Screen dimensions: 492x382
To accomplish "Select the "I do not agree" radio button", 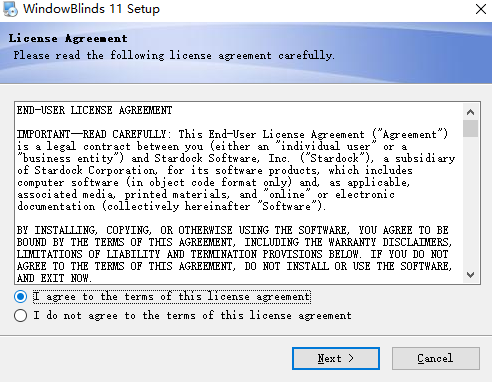I will tap(21, 315).
